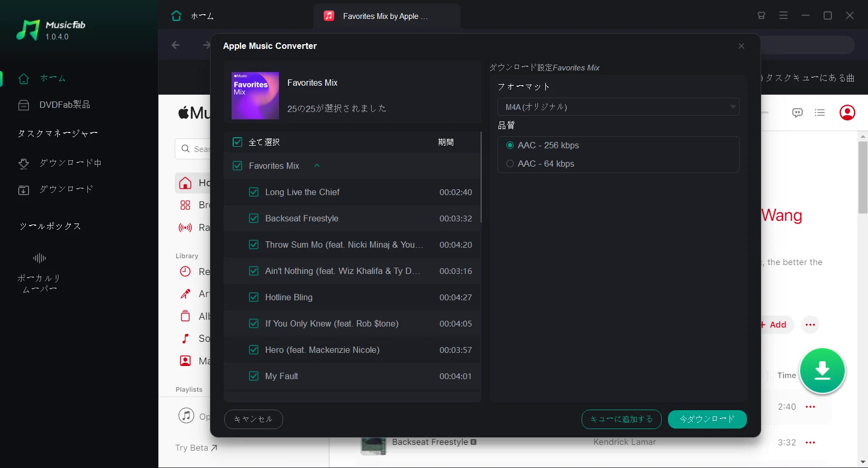Launch the ボーカルリムーバー tool
Image resolution: width=868 pixels, height=468 pixels.
(39, 272)
